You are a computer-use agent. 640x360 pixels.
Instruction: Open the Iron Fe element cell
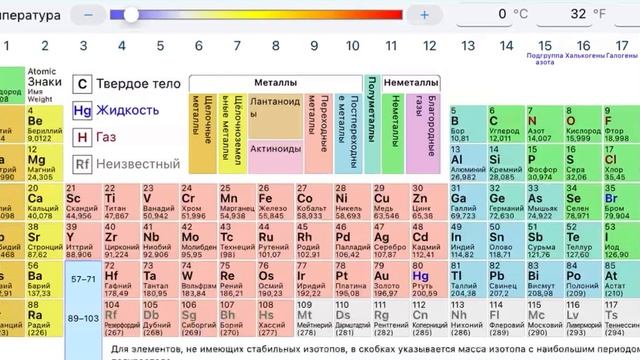275,202
